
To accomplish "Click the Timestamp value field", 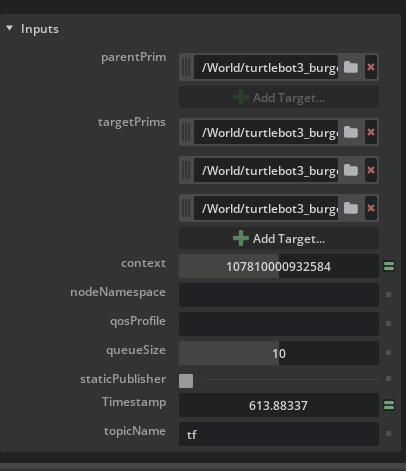I will (279, 405).
